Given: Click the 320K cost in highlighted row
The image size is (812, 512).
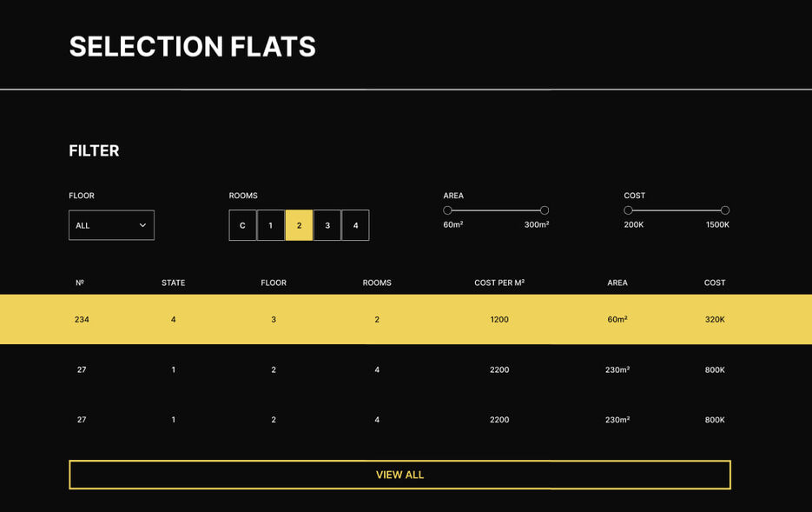Looking at the screenshot, I should point(715,319).
